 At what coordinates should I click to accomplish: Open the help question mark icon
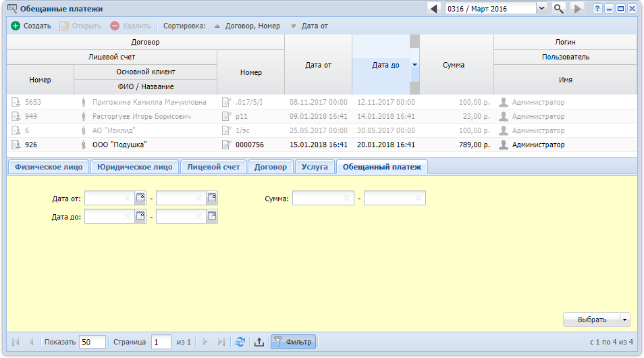coord(597,9)
